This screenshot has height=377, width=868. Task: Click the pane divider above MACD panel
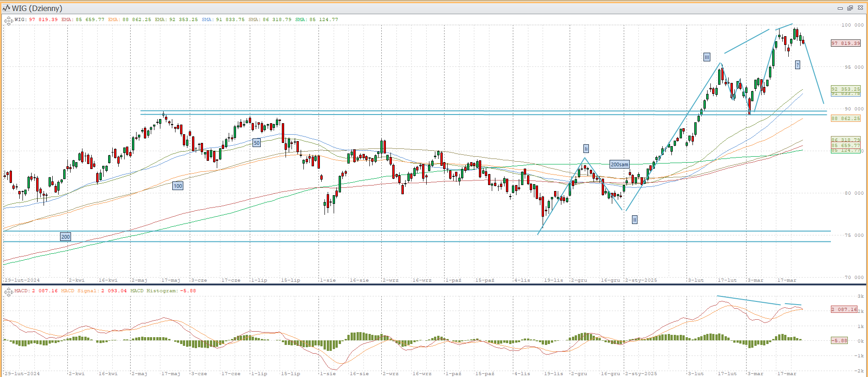434,284
